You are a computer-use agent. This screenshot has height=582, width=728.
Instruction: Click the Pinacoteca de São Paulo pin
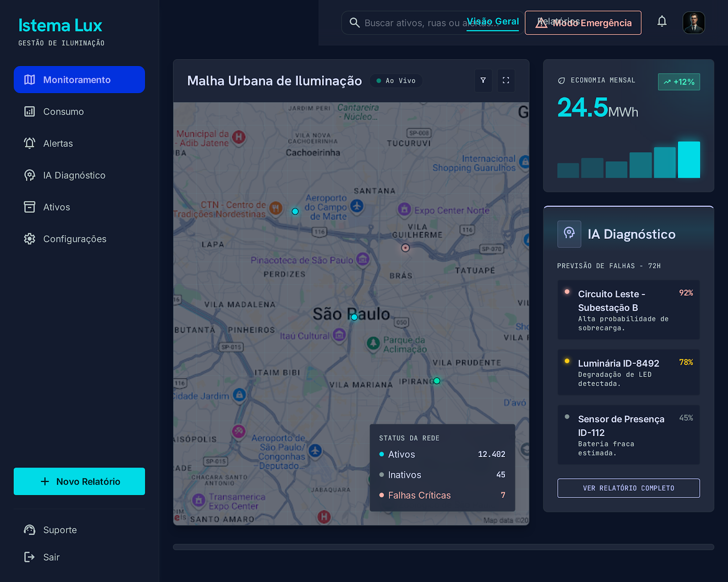click(x=363, y=259)
